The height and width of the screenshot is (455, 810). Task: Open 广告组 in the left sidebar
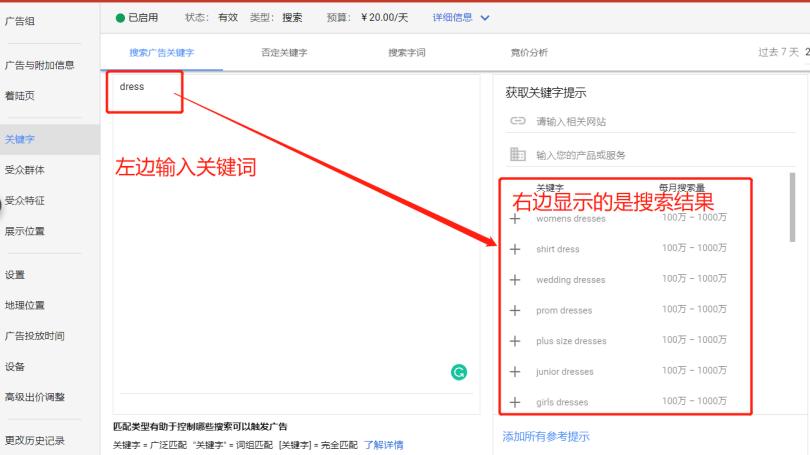point(20,21)
